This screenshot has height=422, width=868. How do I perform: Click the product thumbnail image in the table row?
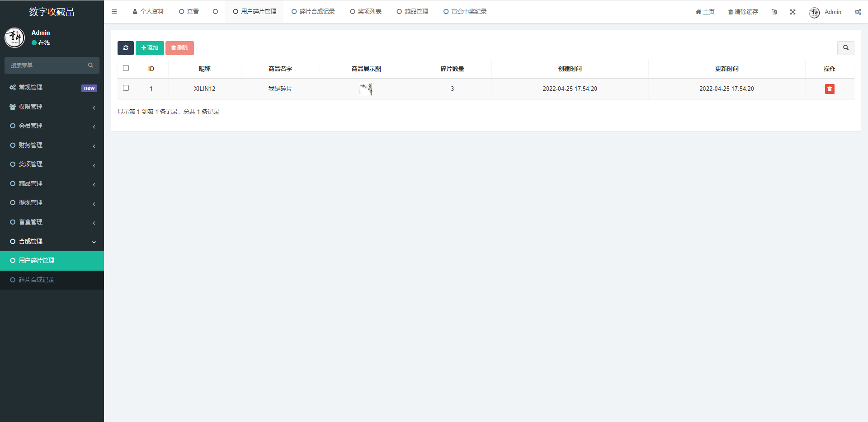click(366, 89)
